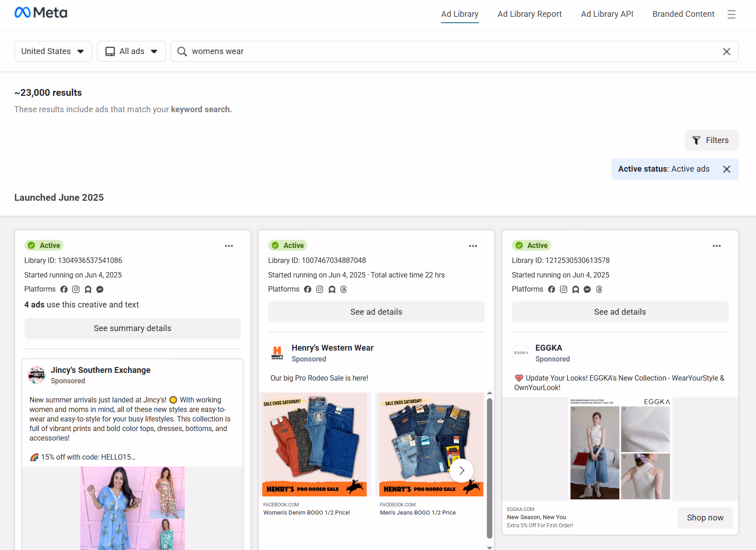Open the United States country dropdown

[53, 51]
